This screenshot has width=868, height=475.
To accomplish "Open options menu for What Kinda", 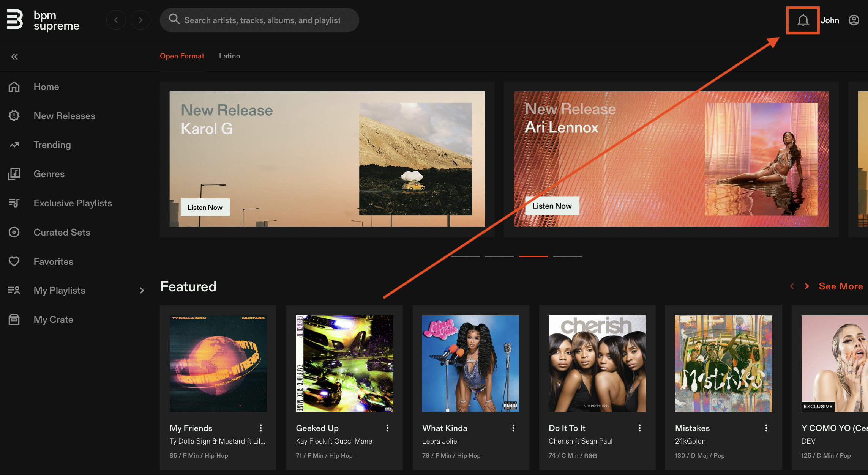I will (x=513, y=428).
